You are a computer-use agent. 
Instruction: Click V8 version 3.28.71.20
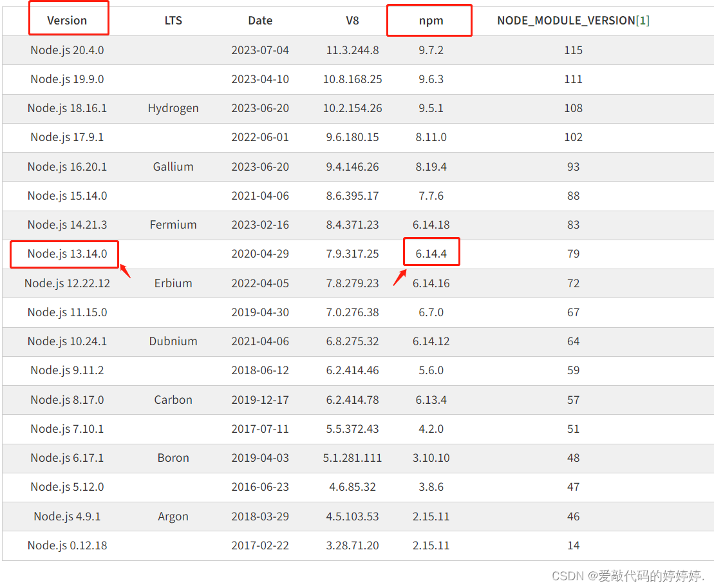pyautogui.click(x=352, y=545)
